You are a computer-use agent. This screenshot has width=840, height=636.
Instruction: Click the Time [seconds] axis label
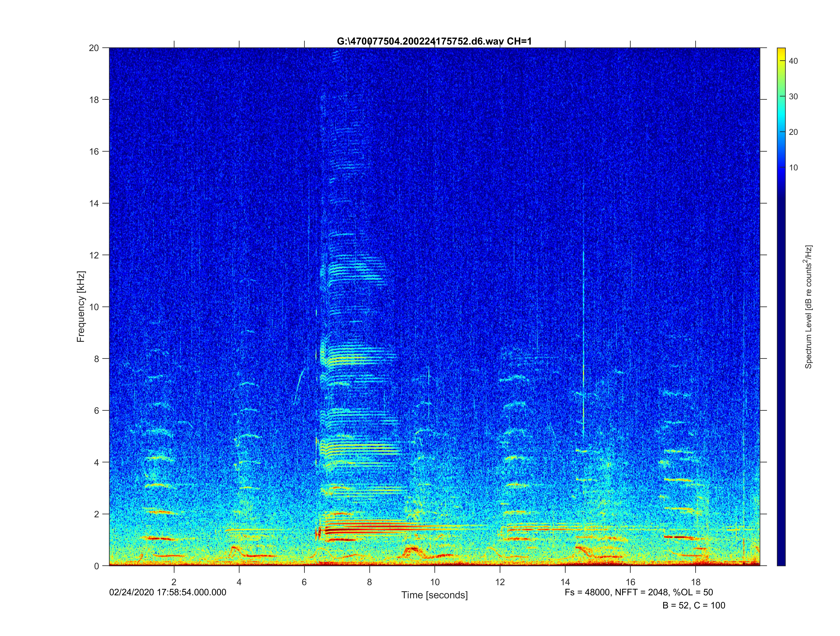click(x=434, y=595)
